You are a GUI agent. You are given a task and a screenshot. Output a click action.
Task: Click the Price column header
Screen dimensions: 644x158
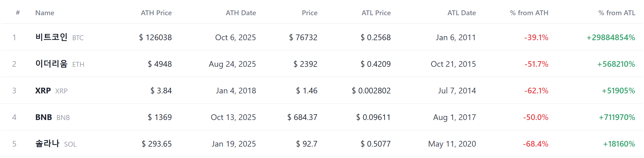coord(309,13)
